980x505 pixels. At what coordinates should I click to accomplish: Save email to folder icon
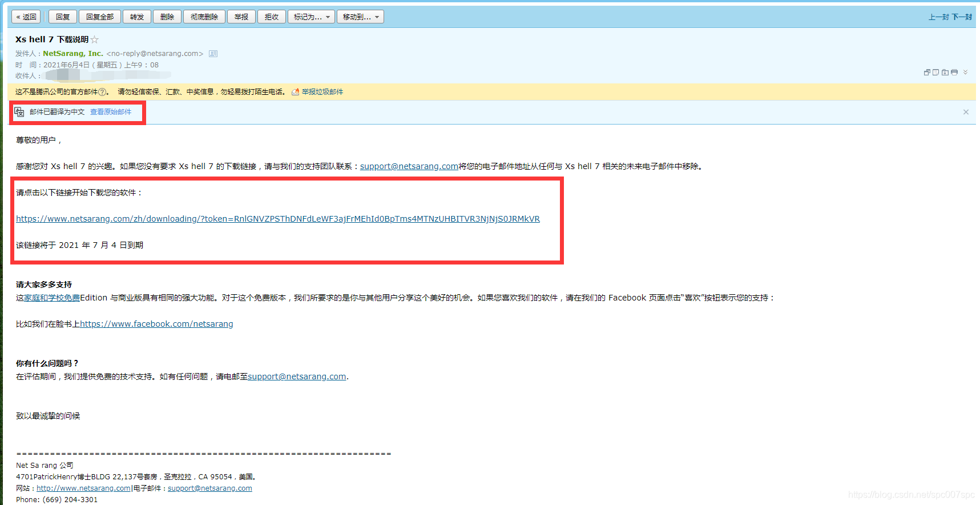click(945, 73)
